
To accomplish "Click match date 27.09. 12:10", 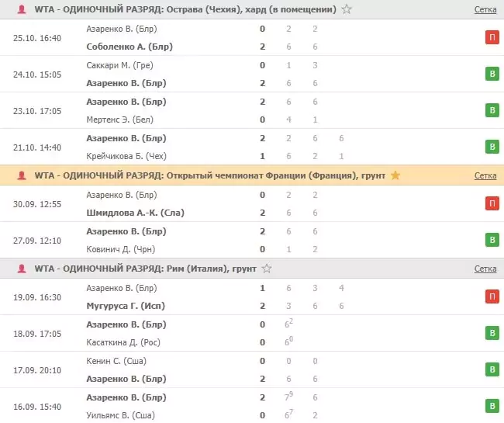I will pyautogui.click(x=37, y=241).
